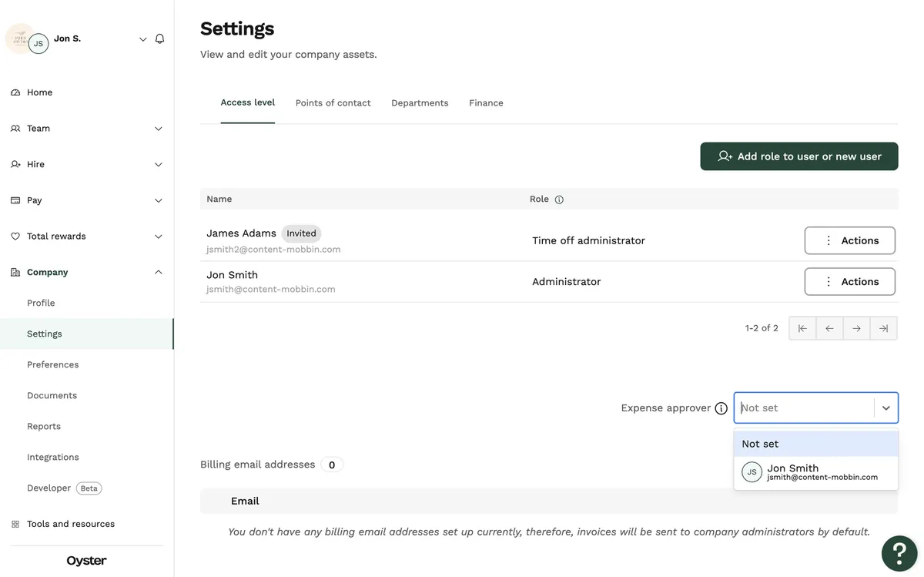Expand the Pay menu chevron

pyautogui.click(x=159, y=200)
